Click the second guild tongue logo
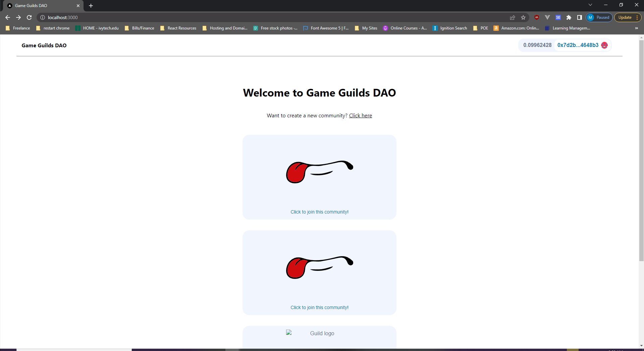This screenshot has width=644, height=351. click(319, 267)
